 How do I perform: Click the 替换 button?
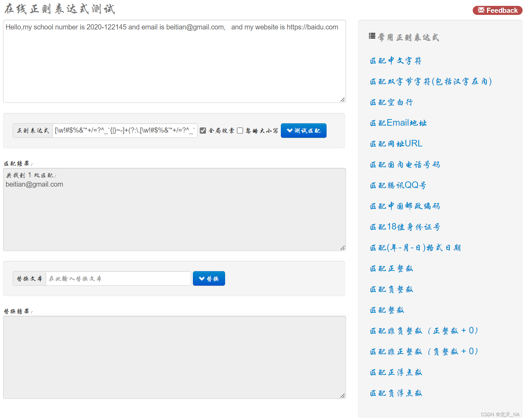pyautogui.click(x=209, y=278)
